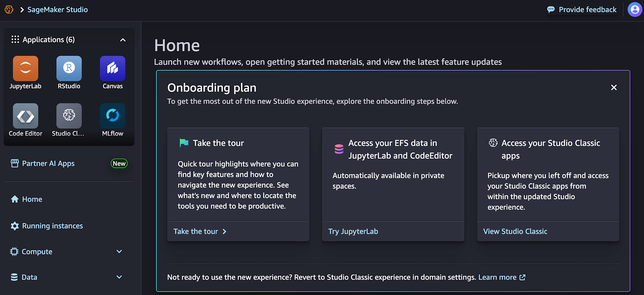Image resolution: width=644 pixels, height=295 pixels.
Task: Dismiss the Onboarding plan panel
Action: (x=614, y=88)
